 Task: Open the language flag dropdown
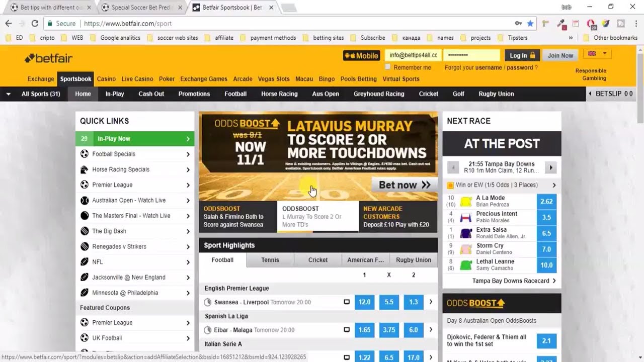tap(597, 54)
